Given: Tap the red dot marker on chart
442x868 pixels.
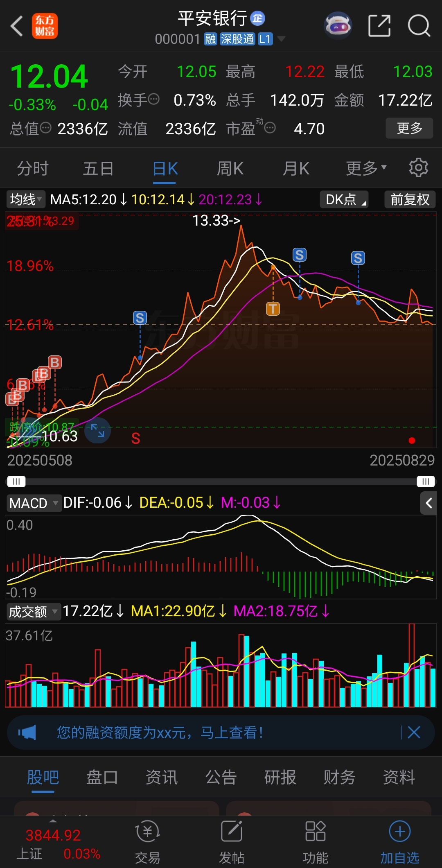Looking at the screenshot, I should [x=412, y=441].
